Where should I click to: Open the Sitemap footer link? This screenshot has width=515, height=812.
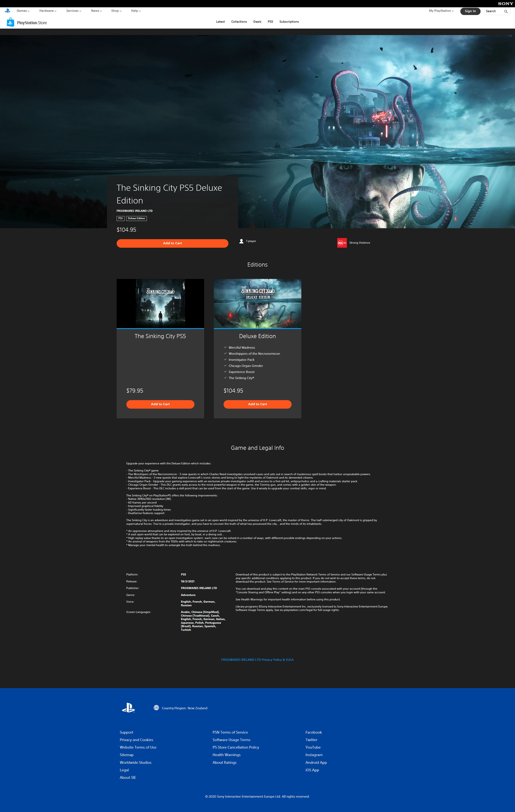127,755
